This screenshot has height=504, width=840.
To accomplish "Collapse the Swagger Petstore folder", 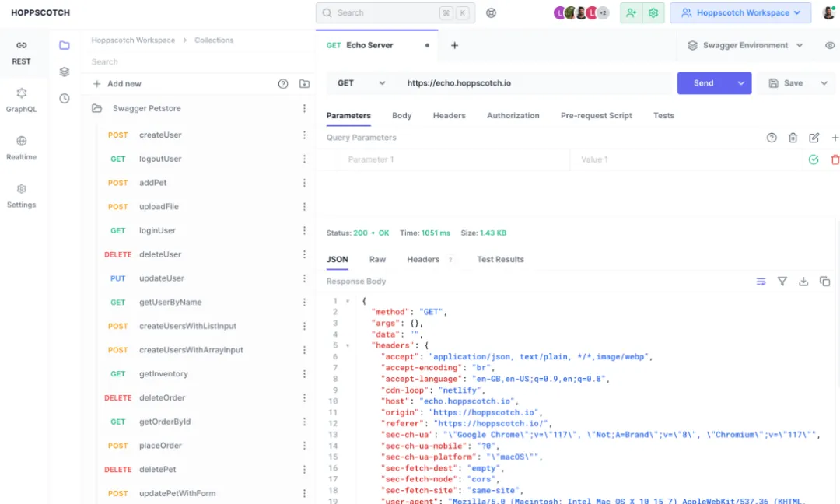I will (x=96, y=108).
